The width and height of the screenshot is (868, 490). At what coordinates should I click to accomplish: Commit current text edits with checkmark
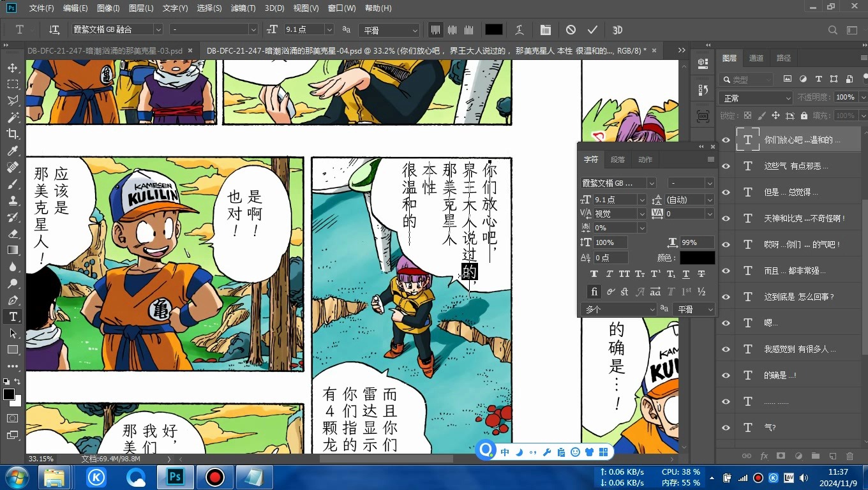click(x=592, y=29)
